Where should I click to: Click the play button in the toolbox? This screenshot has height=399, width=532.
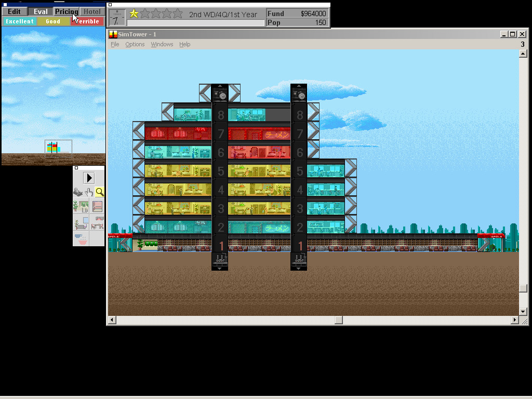pyautogui.click(x=89, y=178)
